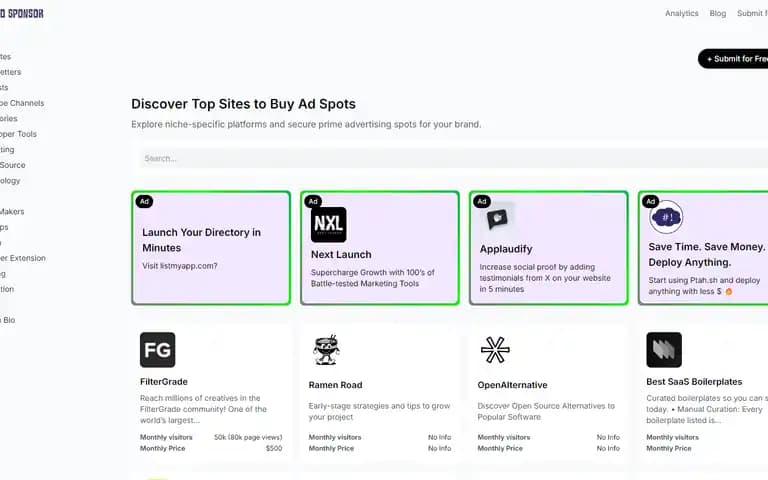Click the Submit for Free button

tap(733, 59)
